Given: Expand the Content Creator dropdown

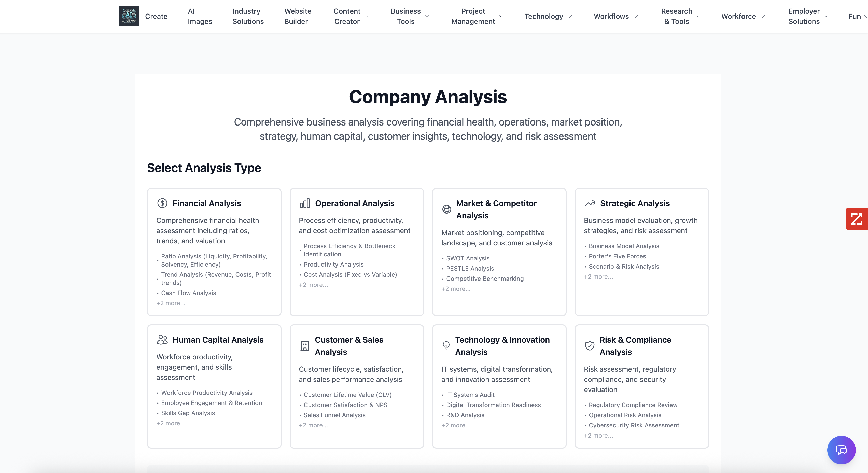Looking at the screenshot, I should pos(367,16).
